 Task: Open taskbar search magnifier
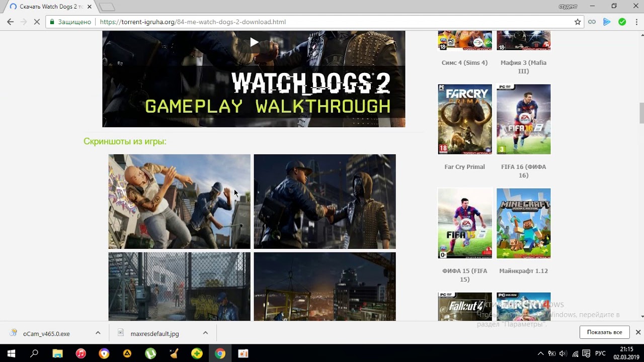click(x=34, y=353)
